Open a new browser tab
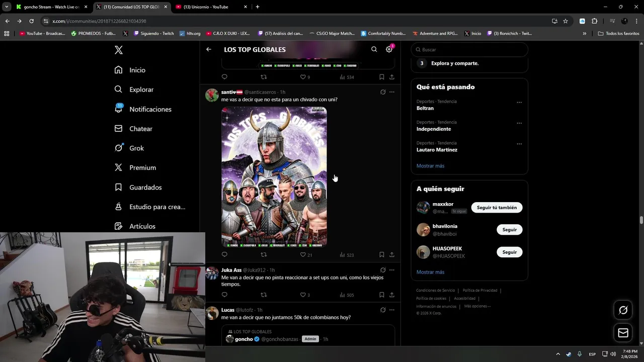 258,7
